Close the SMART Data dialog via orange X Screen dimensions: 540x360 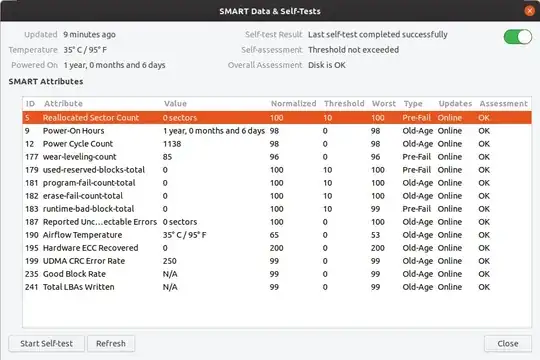pos(530,11)
